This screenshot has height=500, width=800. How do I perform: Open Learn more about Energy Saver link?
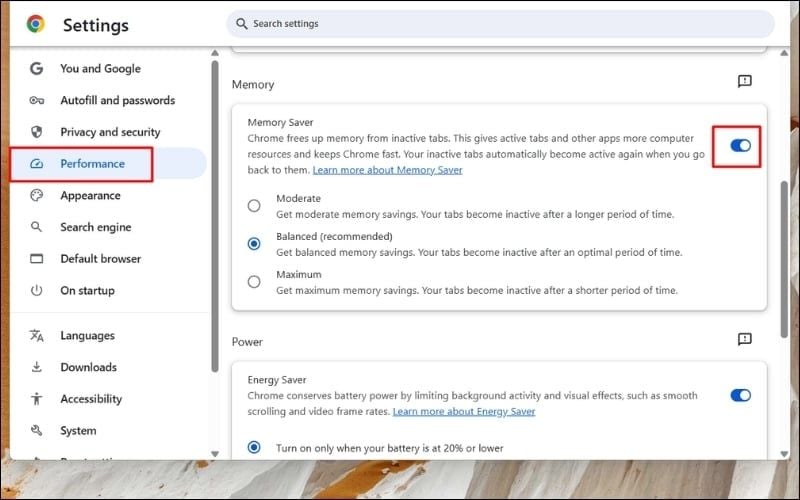pos(464,411)
